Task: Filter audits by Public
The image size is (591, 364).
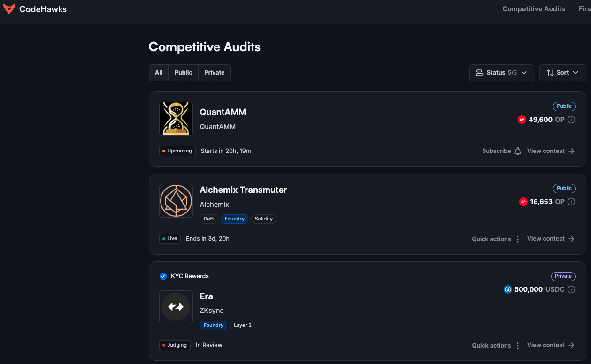Action: coord(183,73)
